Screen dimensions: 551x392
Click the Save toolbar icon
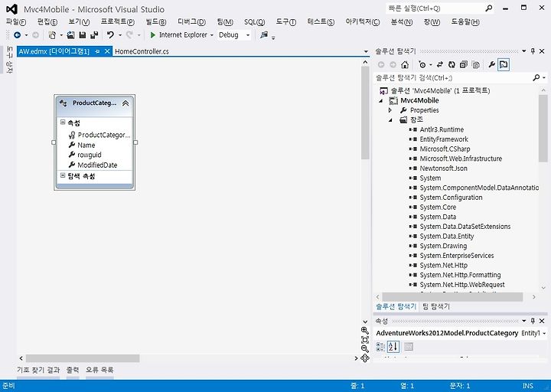coord(83,35)
